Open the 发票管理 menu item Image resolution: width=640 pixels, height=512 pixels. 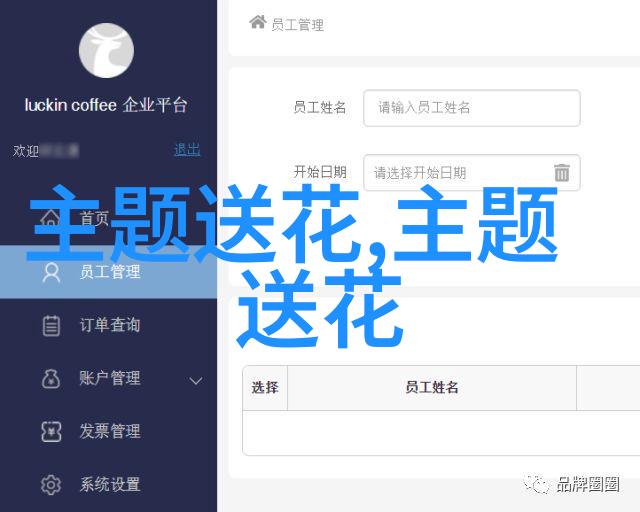pyautogui.click(x=109, y=432)
